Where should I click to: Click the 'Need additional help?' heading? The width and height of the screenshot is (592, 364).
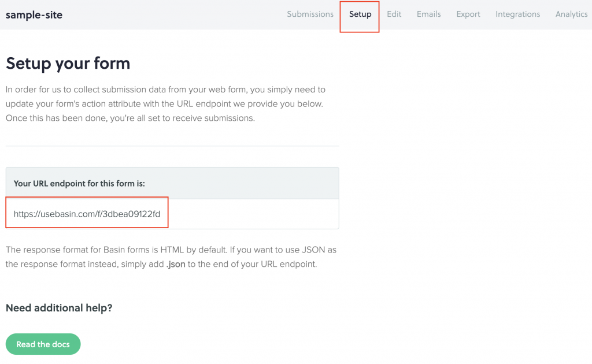pos(59,308)
